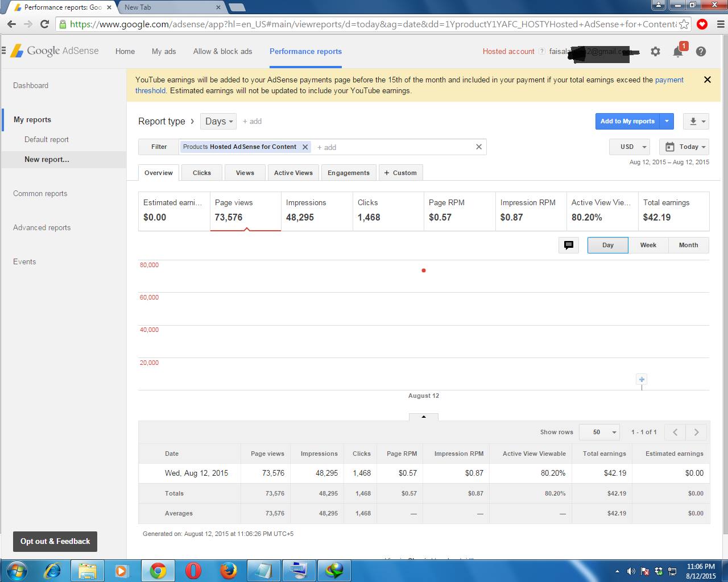
Task: Add an event marker on the chart
Action: pyautogui.click(x=642, y=379)
